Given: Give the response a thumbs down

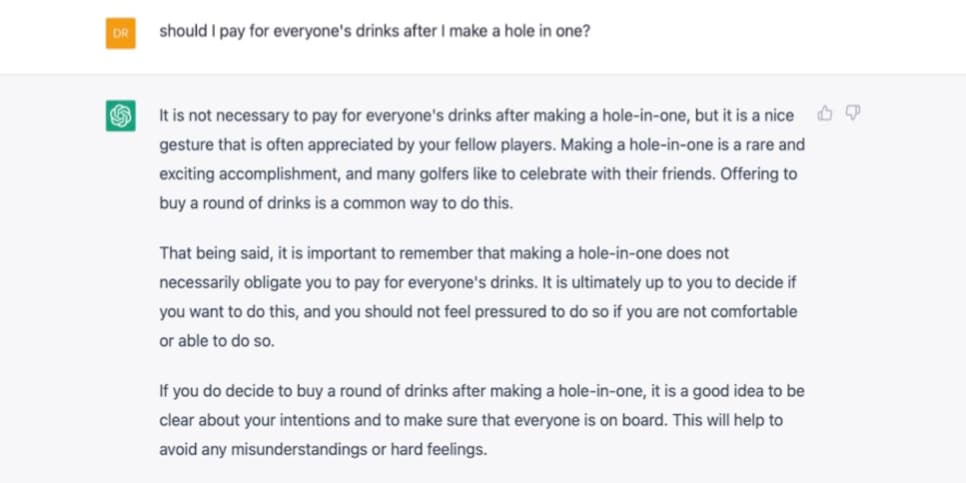Looking at the screenshot, I should point(853,113).
